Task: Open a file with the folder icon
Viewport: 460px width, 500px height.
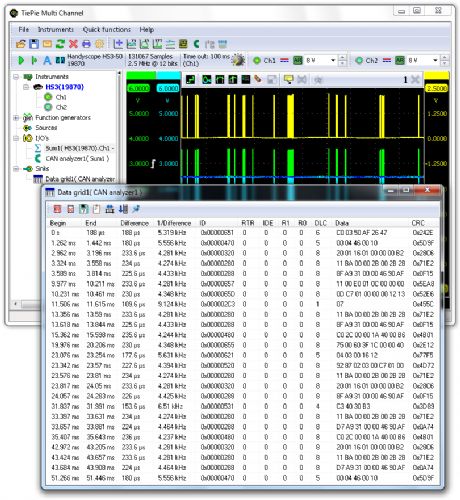Action: 21,44
